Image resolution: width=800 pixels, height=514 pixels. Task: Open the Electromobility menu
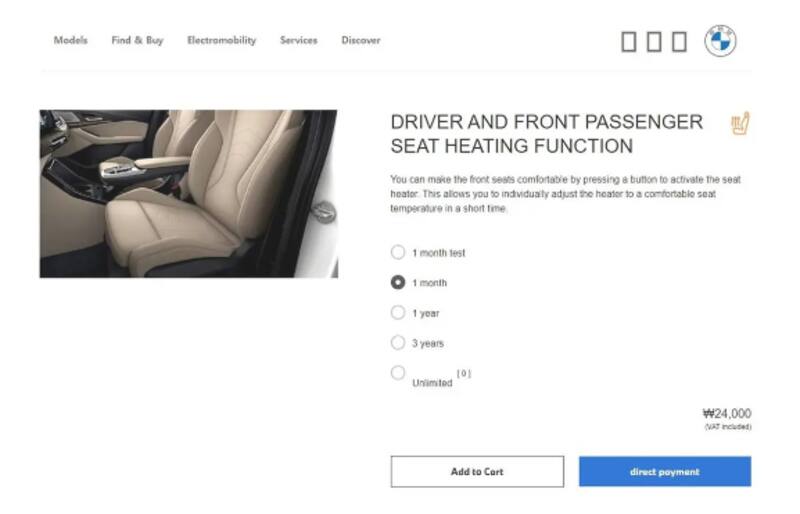click(221, 40)
